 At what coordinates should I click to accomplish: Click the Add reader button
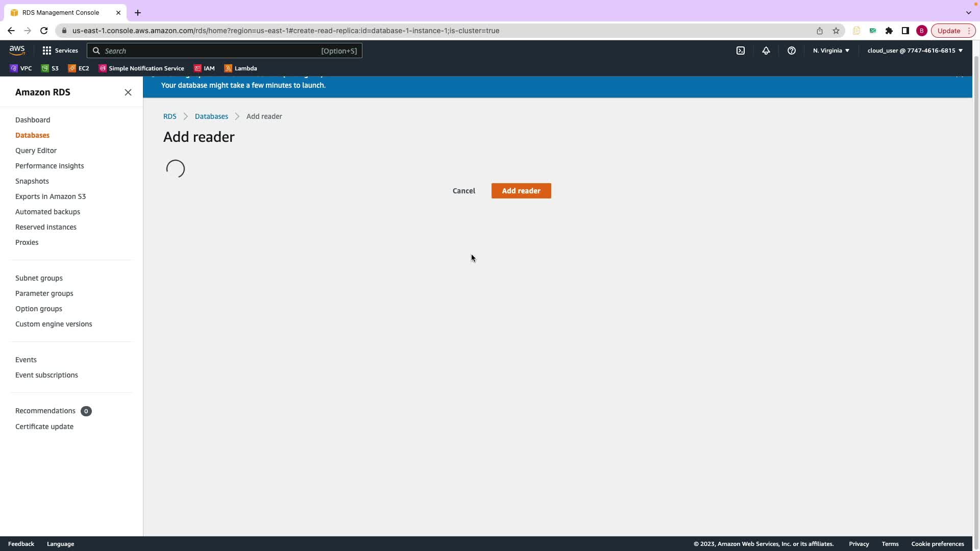[521, 191]
